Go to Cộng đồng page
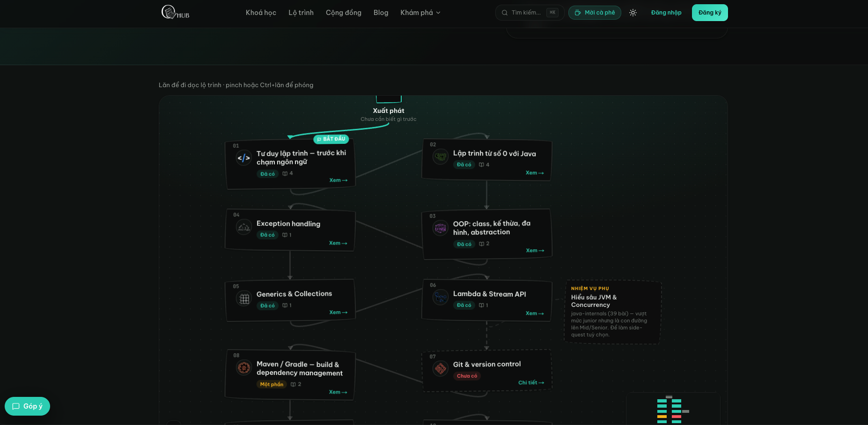This screenshot has width=868, height=425. (x=344, y=13)
